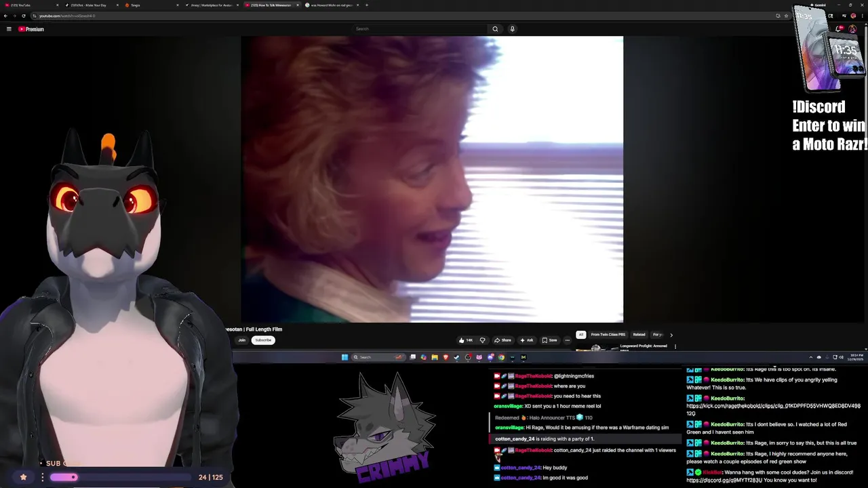
Task: Open a new browser tab with plus
Action: pos(367,5)
